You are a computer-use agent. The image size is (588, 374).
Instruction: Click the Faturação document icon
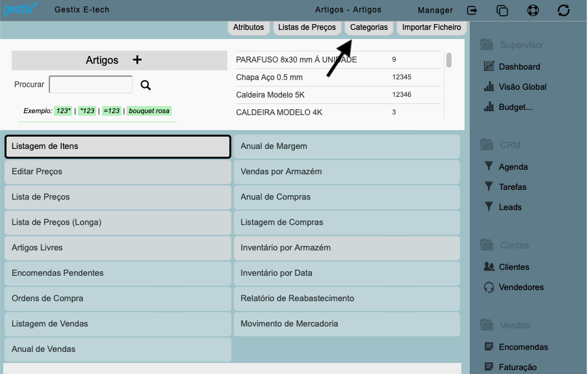(x=489, y=366)
